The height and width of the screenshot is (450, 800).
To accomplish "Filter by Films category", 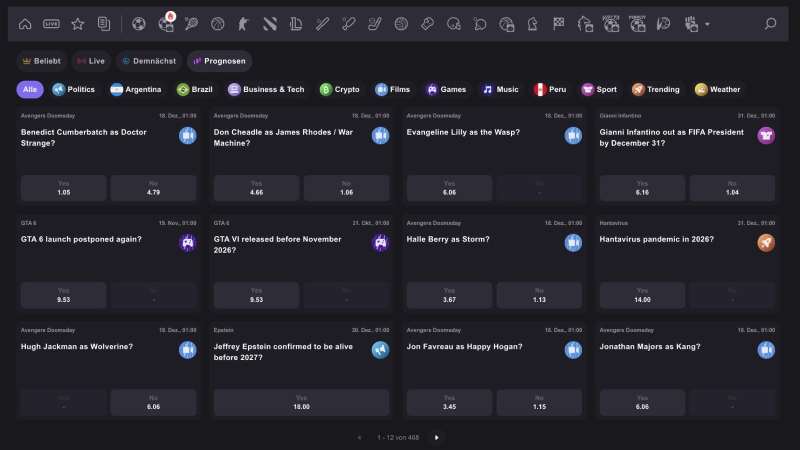I will 392,89.
